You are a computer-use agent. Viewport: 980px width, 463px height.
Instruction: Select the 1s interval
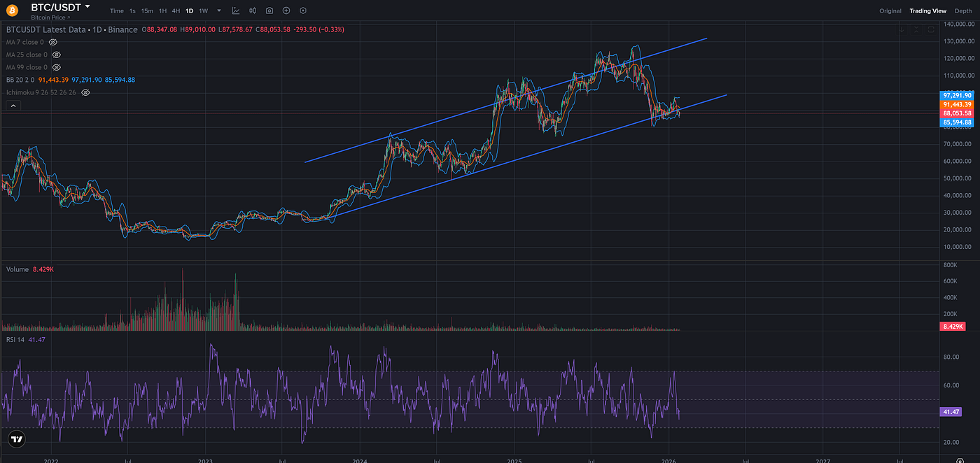tap(132, 10)
